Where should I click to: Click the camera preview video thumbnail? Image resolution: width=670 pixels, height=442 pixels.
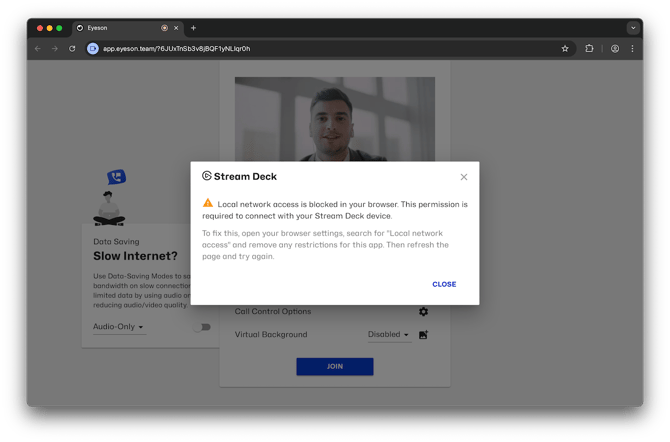point(335,119)
